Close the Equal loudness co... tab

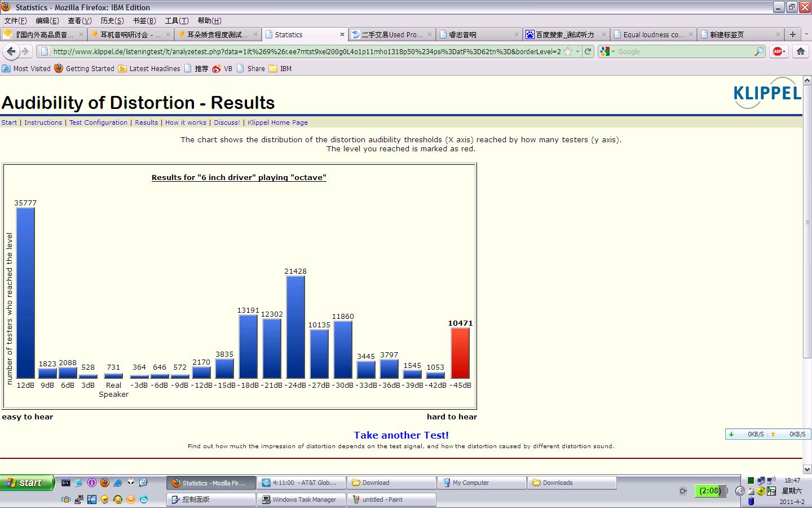[690, 34]
